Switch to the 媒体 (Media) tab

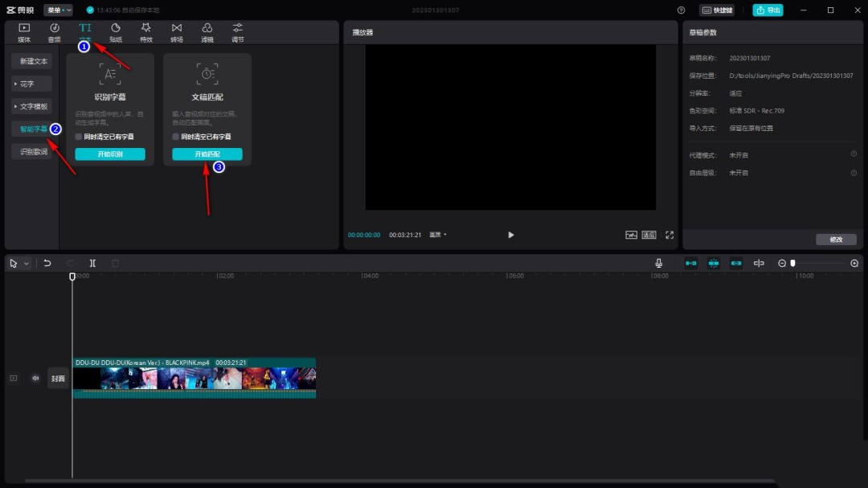pos(24,32)
